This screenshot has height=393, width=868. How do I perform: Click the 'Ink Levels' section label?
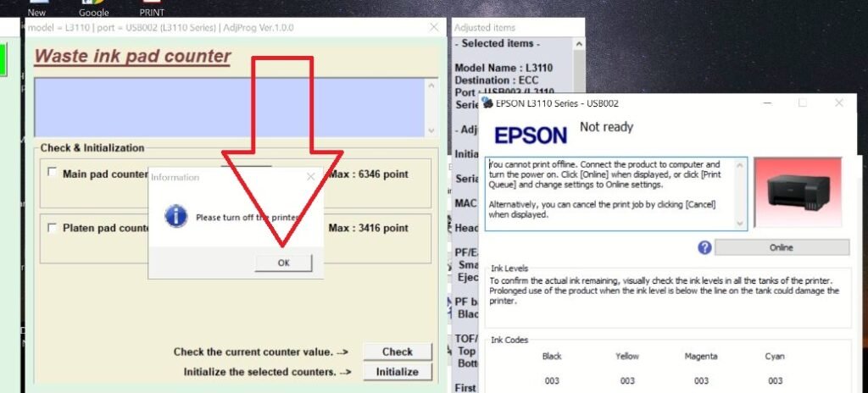[509, 268]
